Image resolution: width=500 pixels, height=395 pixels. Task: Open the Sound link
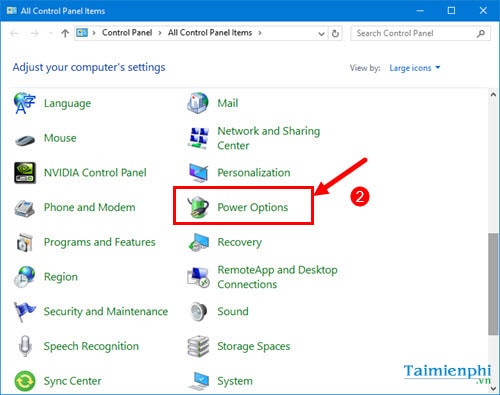pyautogui.click(x=233, y=311)
